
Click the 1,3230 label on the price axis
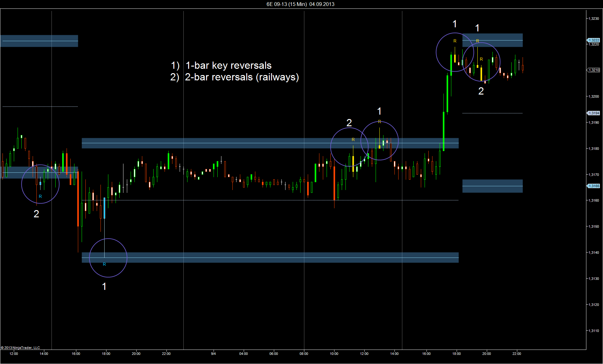click(x=594, y=19)
